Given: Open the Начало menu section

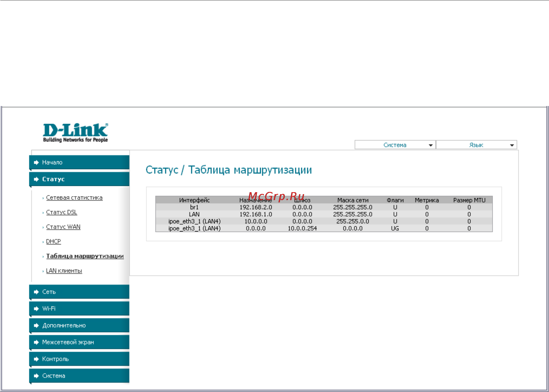Looking at the screenshot, I should [x=79, y=162].
